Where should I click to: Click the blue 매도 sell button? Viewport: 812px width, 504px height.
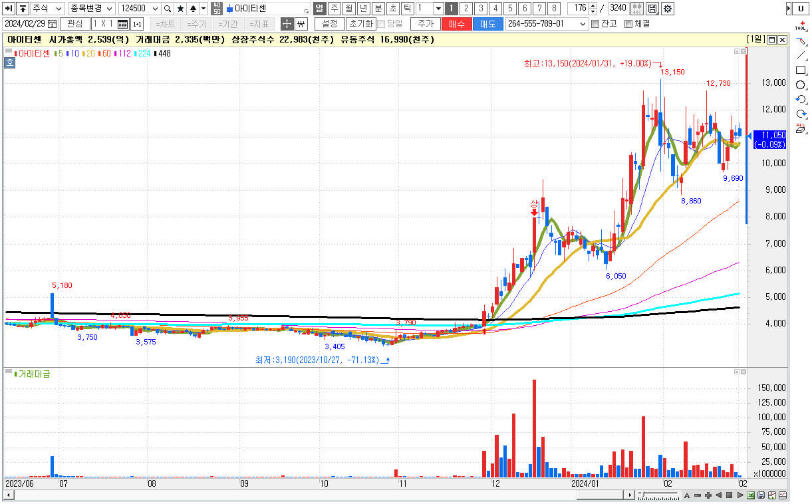coord(487,24)
